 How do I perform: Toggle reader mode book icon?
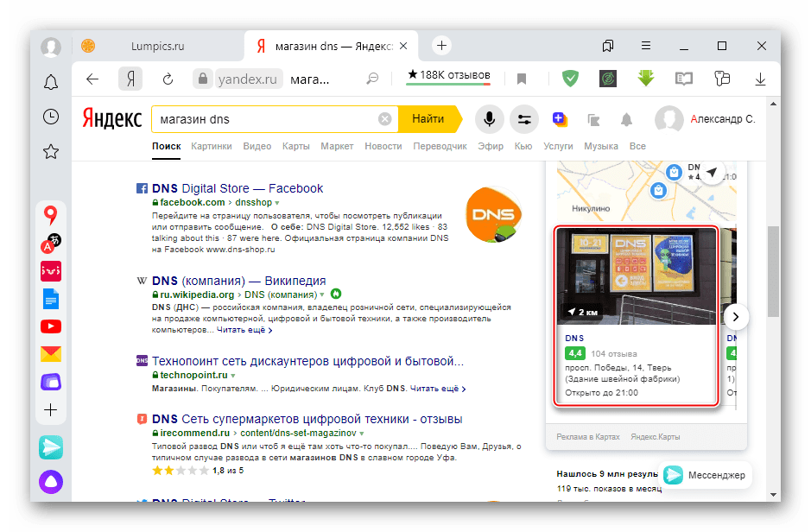pyautogui.click(x=684, y=79)
